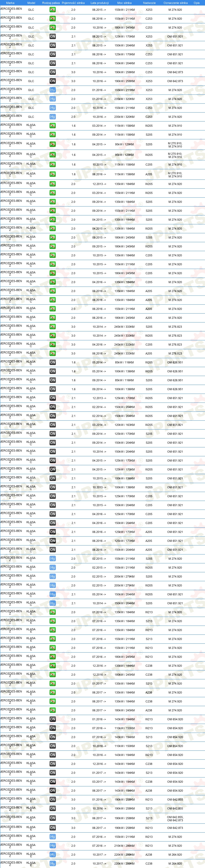Select ON icon in Klasa C 85kW W205 row
Image resolution: width=205 pixels, height=868 pixels.
coord(52,362)
